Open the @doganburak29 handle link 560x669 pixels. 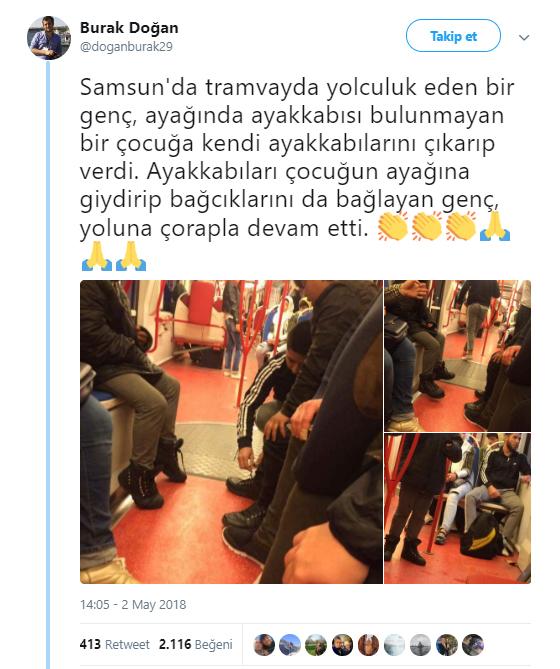(126, 47)
